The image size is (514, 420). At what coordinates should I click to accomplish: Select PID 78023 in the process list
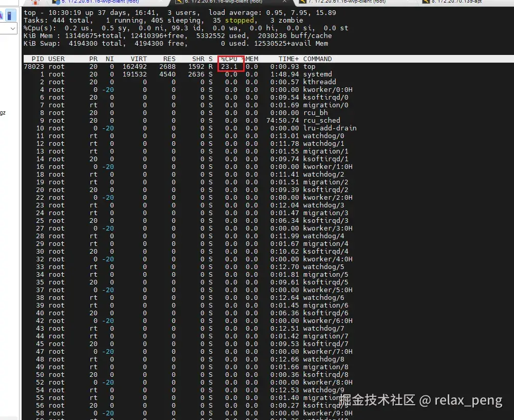coord(34,67)
